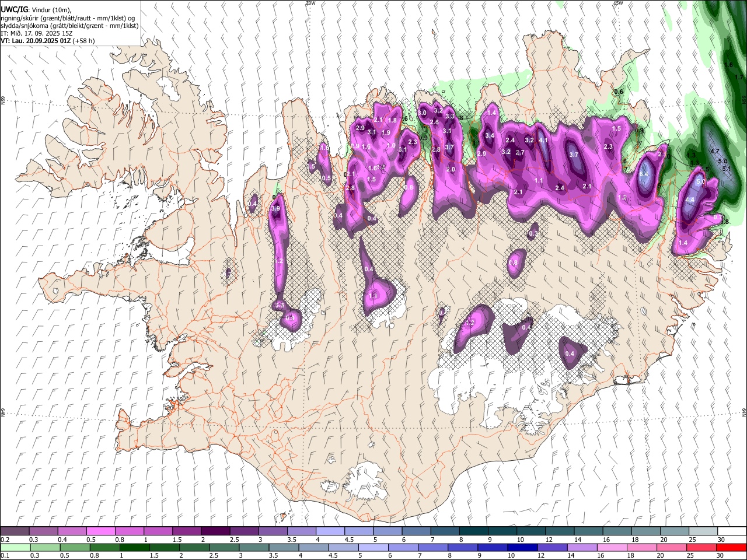This screenshot has height=560, width=747.
Task: Click the white 30 swatch in upper legend
Action: [732, 531]
